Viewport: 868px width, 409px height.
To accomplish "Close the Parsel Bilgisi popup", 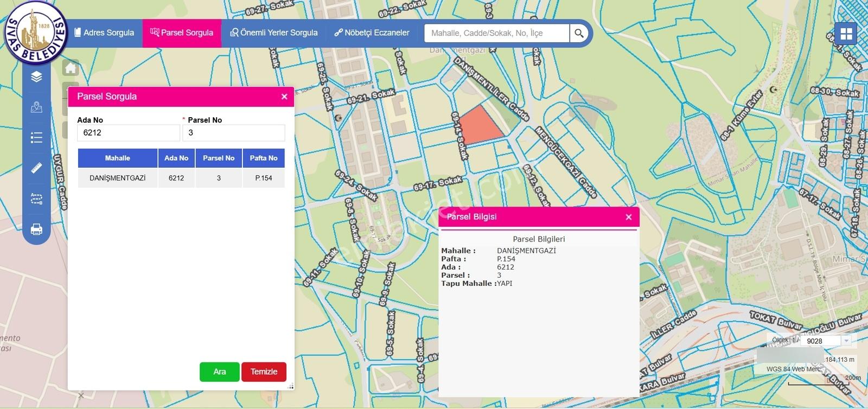I will [x=629, y=217].
